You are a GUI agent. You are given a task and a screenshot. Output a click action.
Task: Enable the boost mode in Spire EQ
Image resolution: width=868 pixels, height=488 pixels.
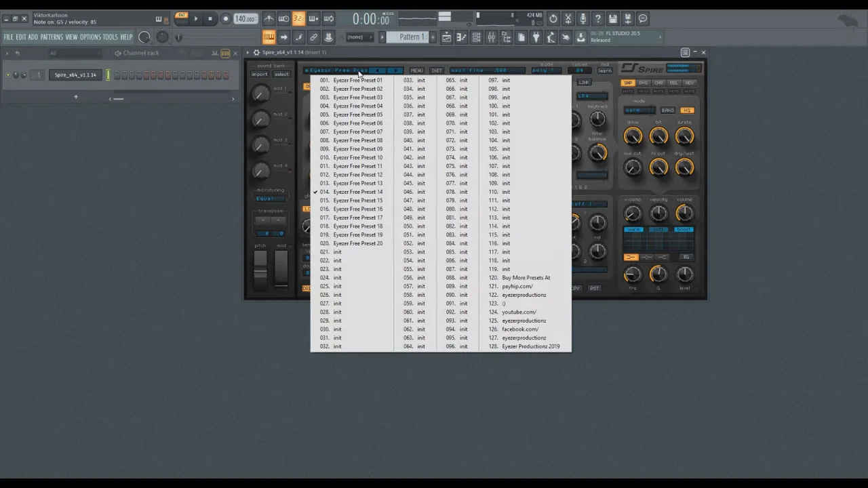(684, 230)
